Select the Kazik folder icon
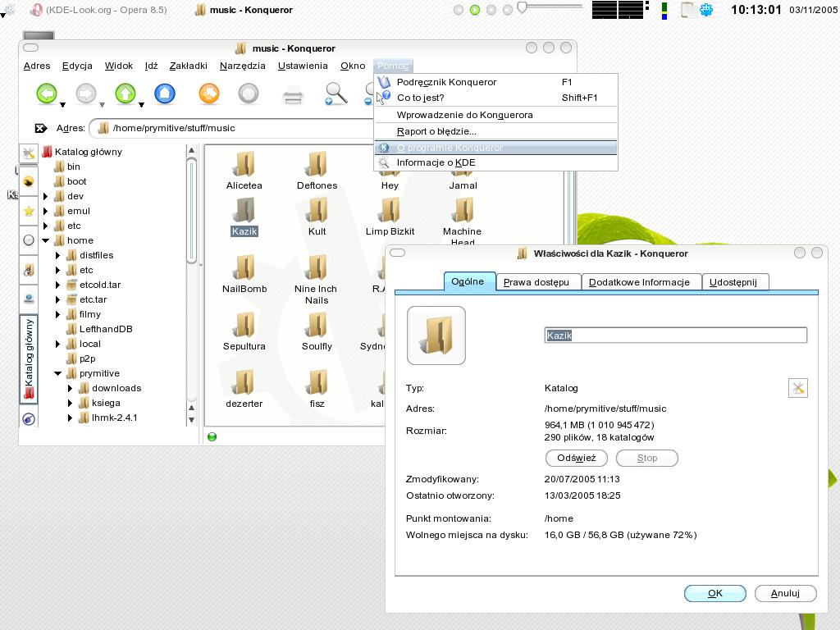 tap(244, 209)
